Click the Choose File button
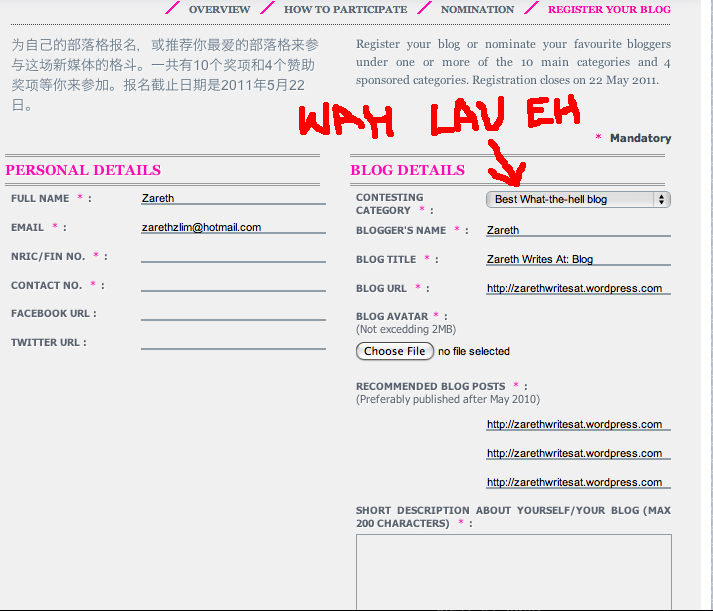Viewport: 713px width, 611px height. pyautogui.click(x=395, y=351)
